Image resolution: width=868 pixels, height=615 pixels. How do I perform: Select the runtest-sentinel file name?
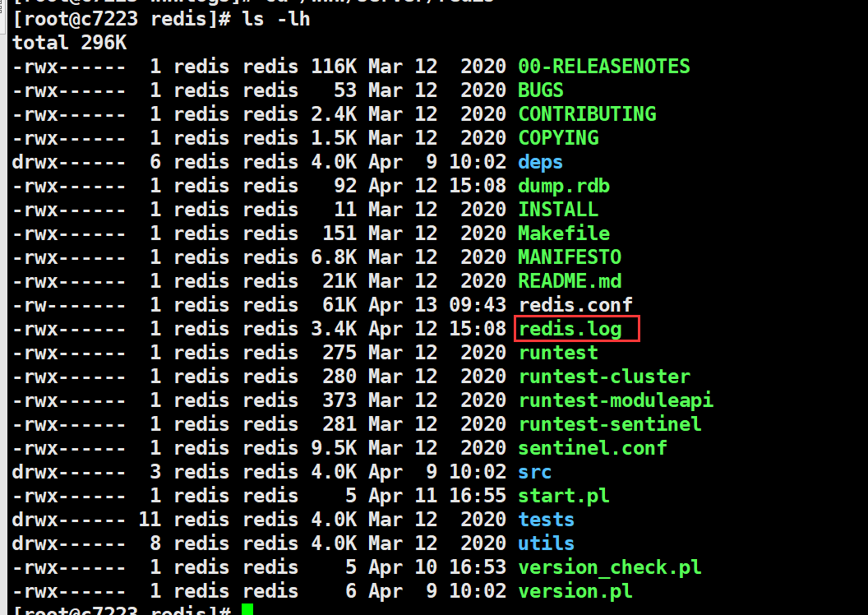tap(610, 424)
